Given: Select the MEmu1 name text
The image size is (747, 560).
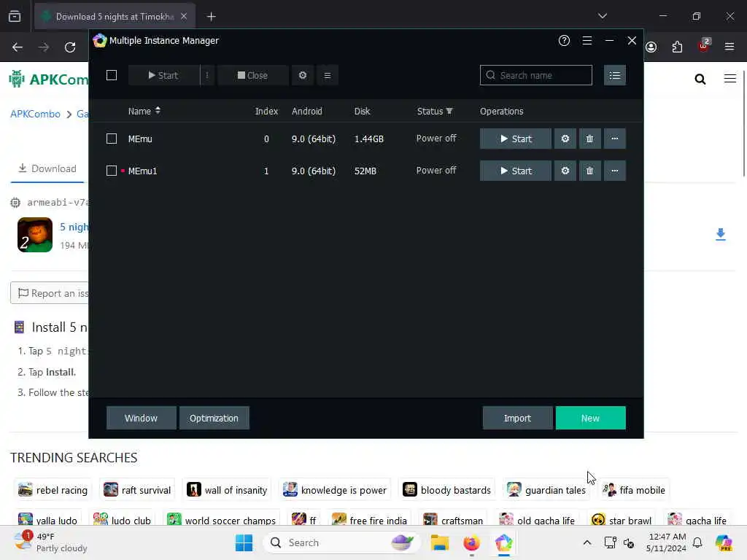Looking at the screenshot, I should 142,171.
